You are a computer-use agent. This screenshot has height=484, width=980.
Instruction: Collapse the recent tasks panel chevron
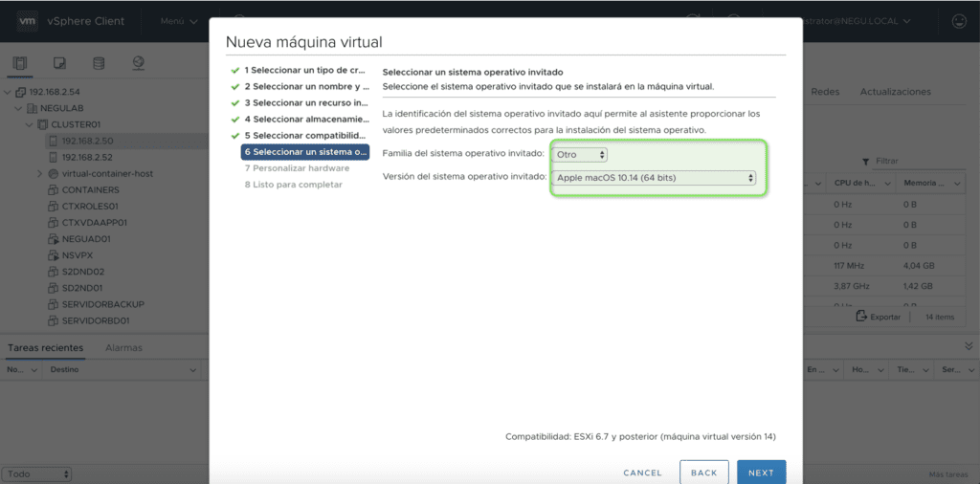click(x=969, y=345)
